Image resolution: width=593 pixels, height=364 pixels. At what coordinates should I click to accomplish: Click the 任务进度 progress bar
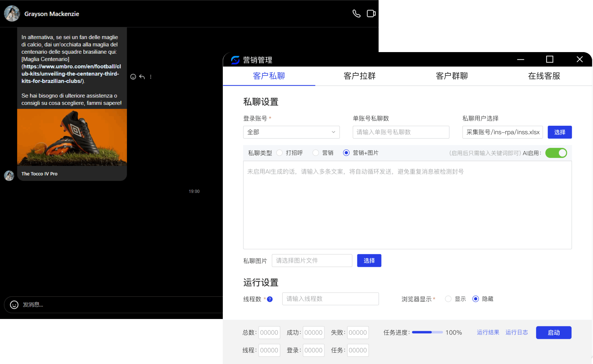(427, 332)
